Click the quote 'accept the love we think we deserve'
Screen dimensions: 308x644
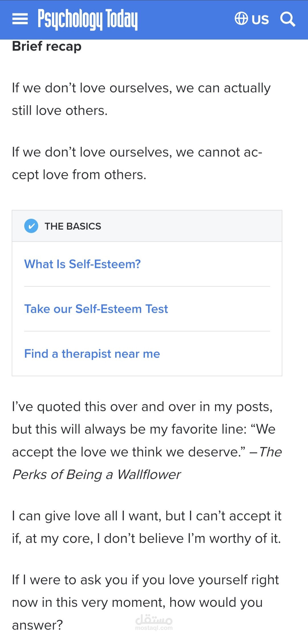[x=128, y=452]
